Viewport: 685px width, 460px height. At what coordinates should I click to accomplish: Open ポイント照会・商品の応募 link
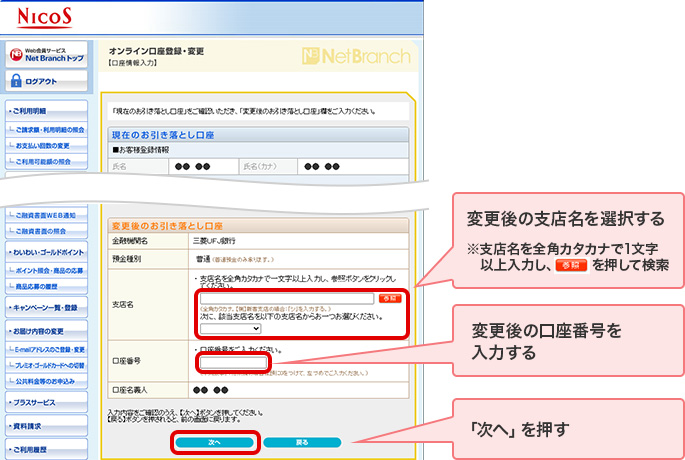[x=46, y=271]
